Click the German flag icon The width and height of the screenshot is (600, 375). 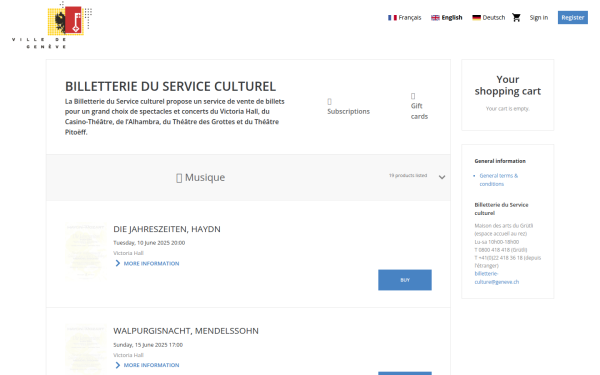click(x=476, y=18)
